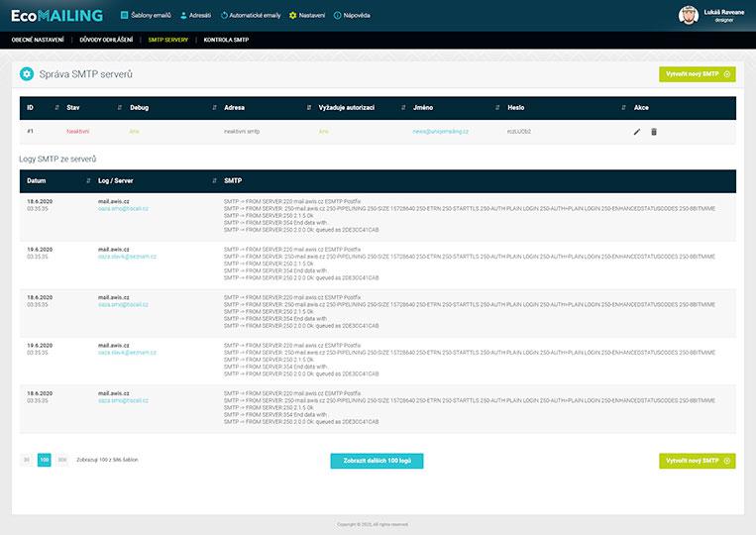Image resolution: width=756 pixels, height=535 pixels.
Task: Switch to the Kontrola SMTP tab
Action: 226,40
